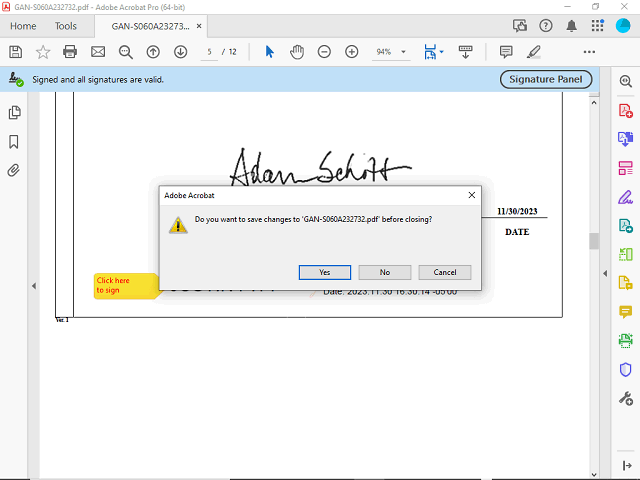
Task: Click the scrolling mode keyboard-arrow icon
Action: 465,52
